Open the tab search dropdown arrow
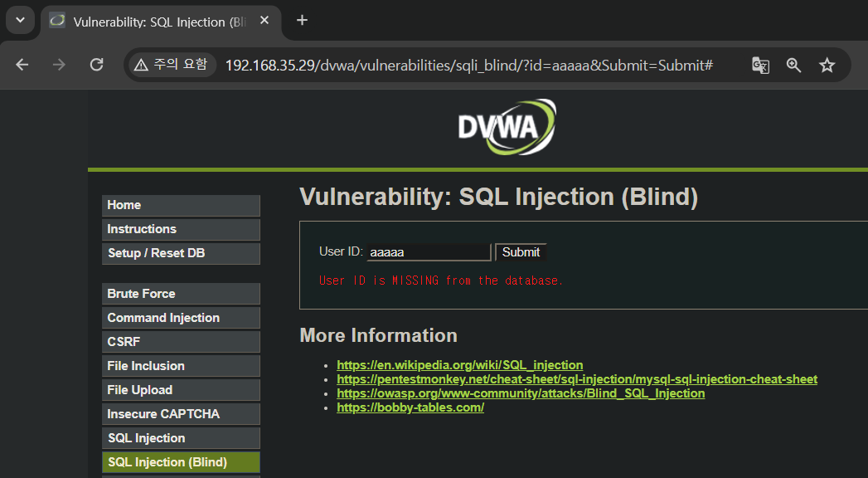The height and width of the screenshot is (478, 868). [x=21, y=21]
